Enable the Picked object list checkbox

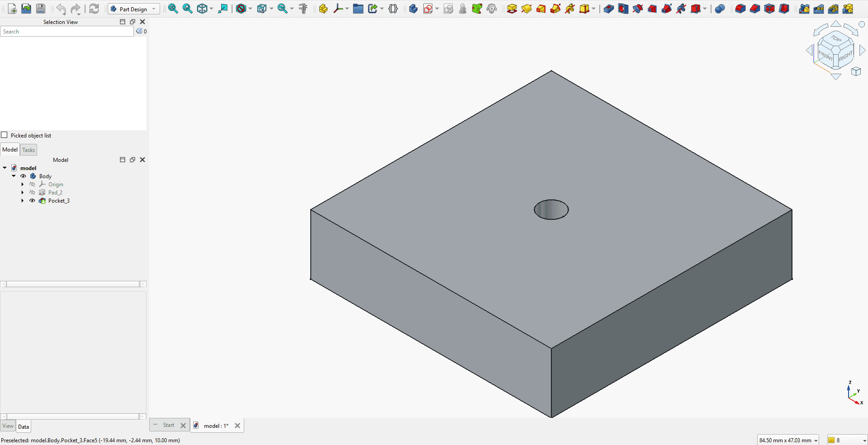[4, 135]
